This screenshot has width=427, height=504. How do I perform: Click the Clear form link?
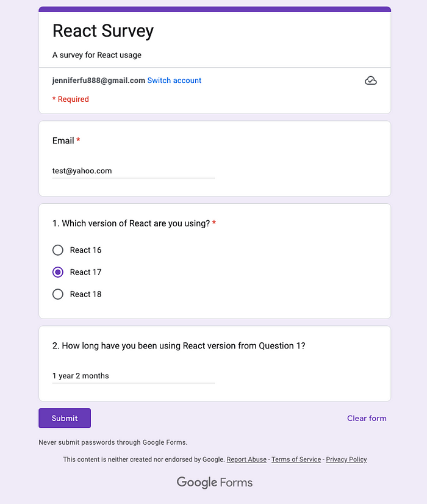pos(367,418)
